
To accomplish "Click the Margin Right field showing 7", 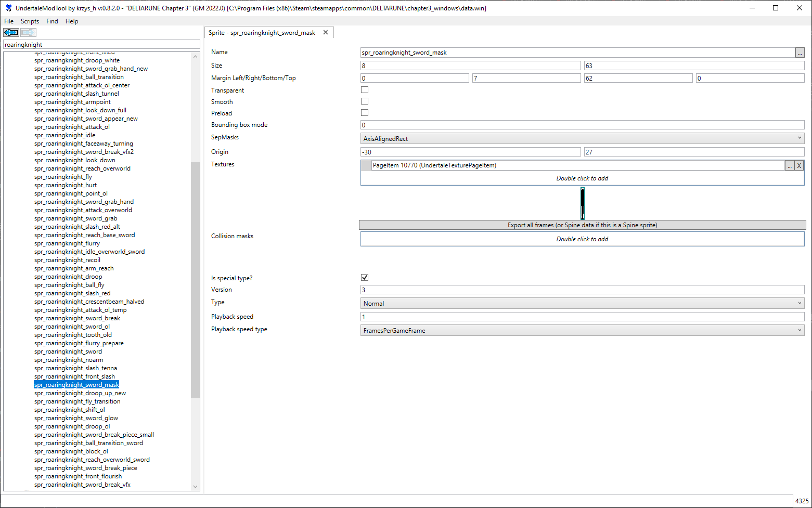I will (x=526, y=79).
